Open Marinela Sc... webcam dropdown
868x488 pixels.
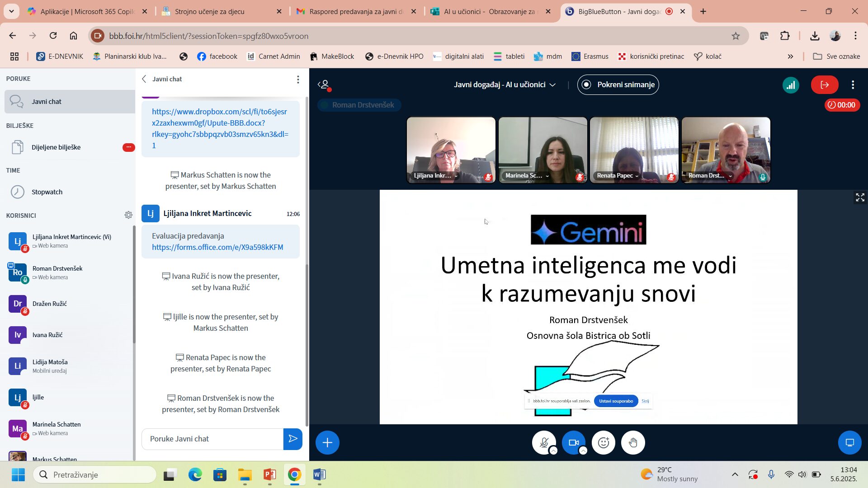click(527, 176)
